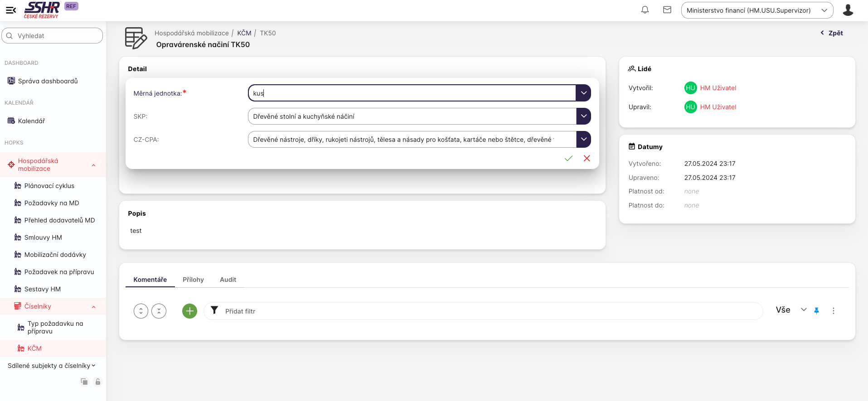Open the mail envelope icon
Viewport: 868px width, 401px height.
667,10
